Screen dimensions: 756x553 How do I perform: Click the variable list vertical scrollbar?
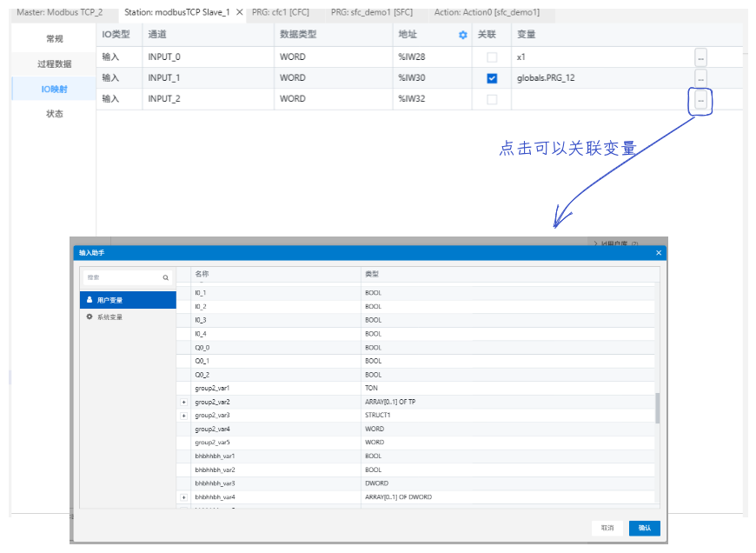[x=657, y=409]
